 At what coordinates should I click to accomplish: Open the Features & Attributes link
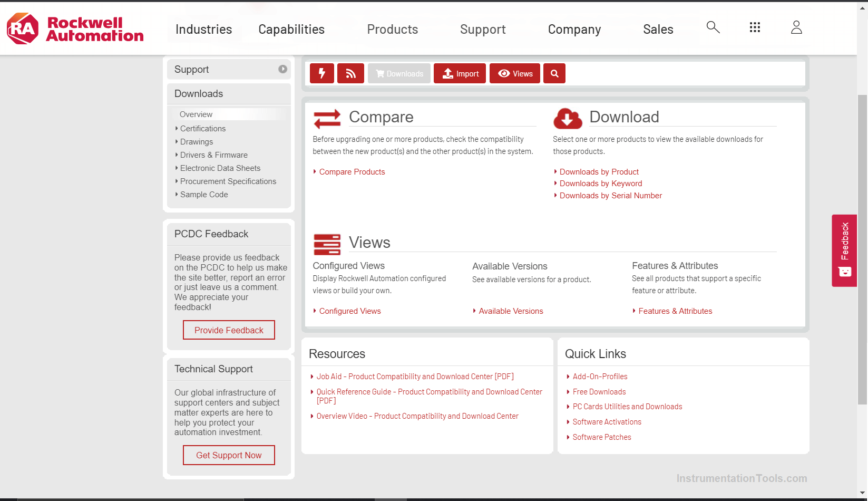pyautogui.click(x=675, y=311)
